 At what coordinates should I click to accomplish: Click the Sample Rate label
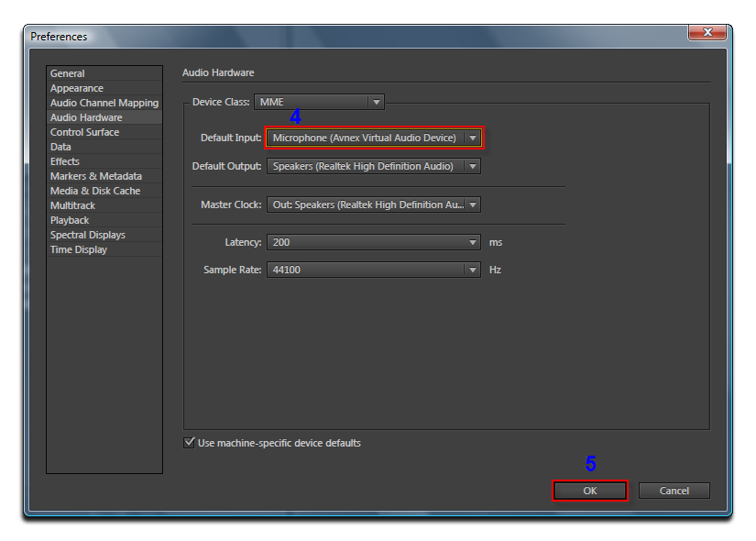pos(233,270)
